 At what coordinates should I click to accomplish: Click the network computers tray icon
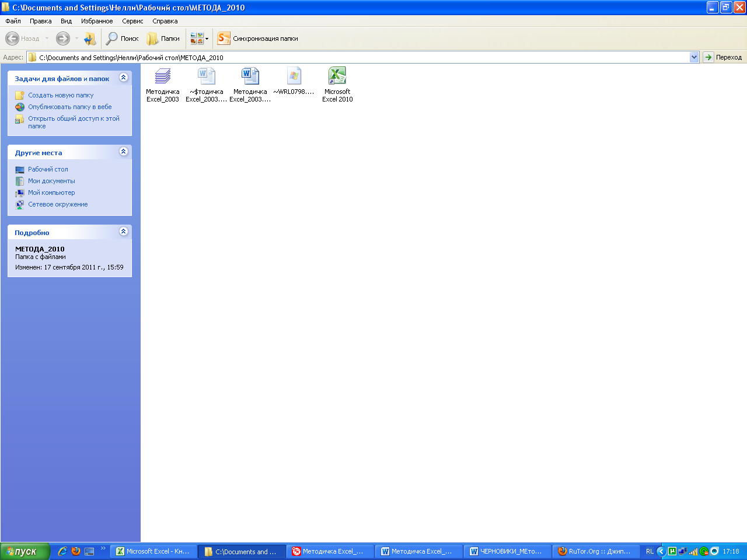click(x=682, y=551)
